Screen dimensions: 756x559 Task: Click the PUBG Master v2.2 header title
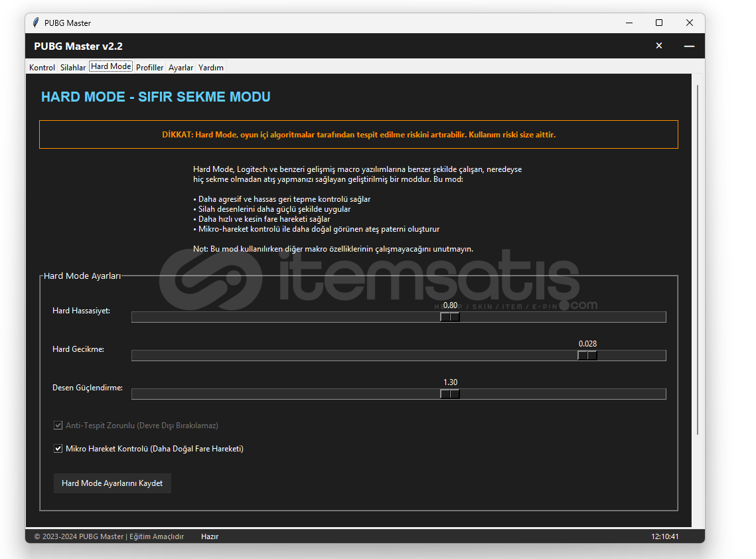pos(78,46)
